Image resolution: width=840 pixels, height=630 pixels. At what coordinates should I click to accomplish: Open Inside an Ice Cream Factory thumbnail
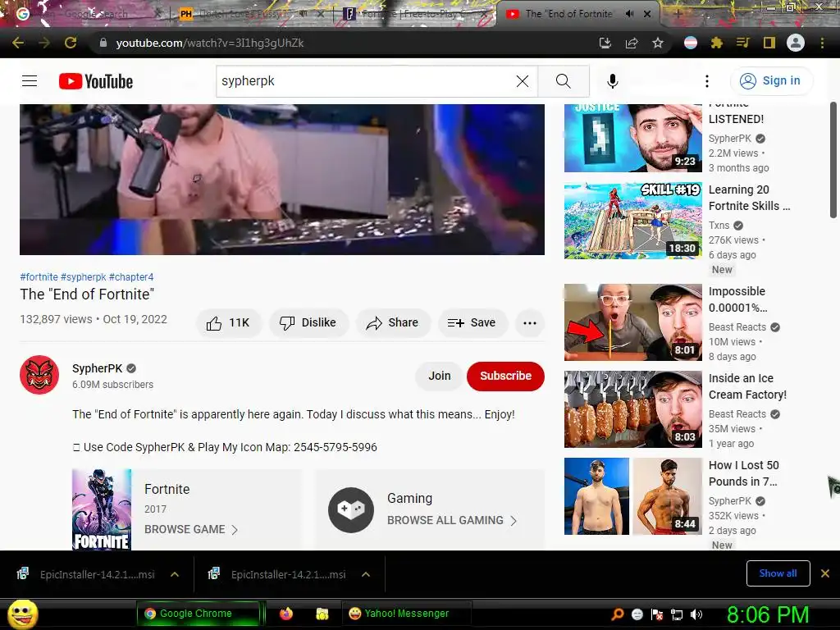(632, 409)
